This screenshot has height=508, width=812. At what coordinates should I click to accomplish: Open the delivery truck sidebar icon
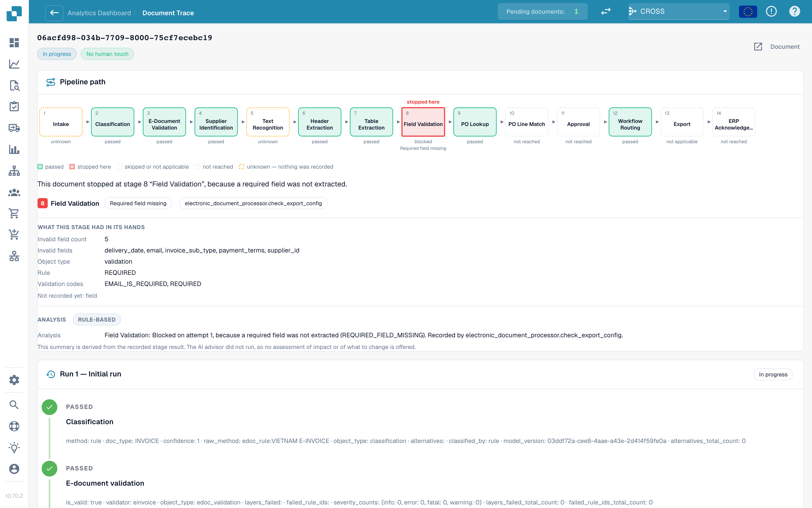14,128
